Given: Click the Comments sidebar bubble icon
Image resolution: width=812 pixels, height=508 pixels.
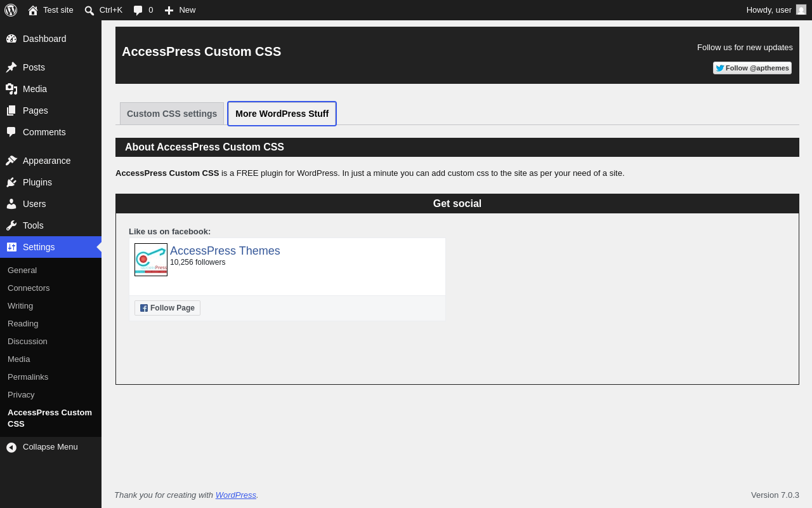Looking at the screenshot, I should pyautogui.click(x=11, y=132).
